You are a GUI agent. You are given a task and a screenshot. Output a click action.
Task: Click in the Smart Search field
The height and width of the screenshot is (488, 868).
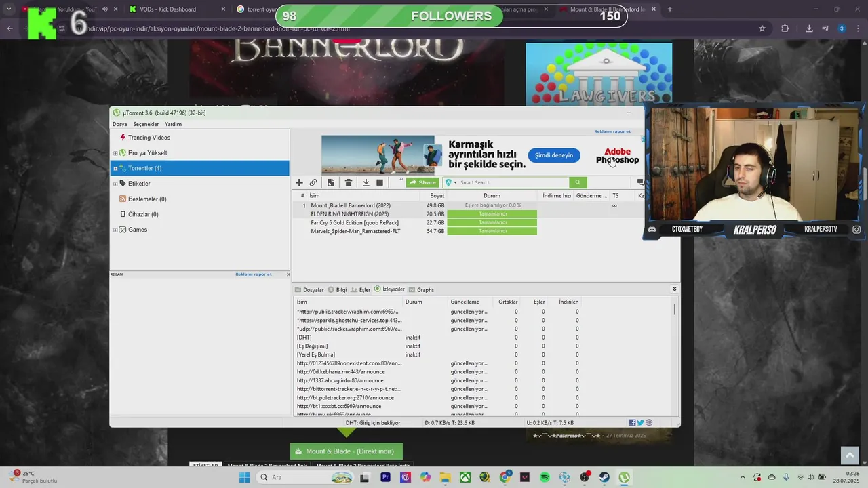click(513, 182)
